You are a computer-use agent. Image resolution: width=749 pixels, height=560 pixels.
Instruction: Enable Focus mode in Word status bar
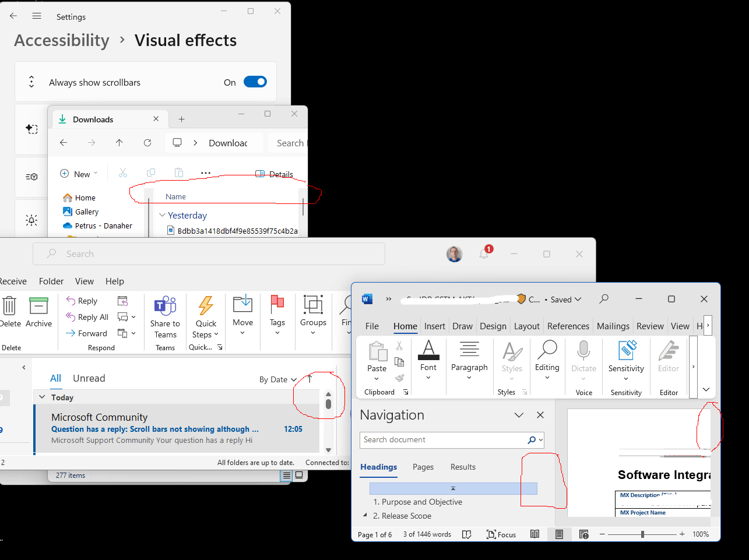[501, 534]
